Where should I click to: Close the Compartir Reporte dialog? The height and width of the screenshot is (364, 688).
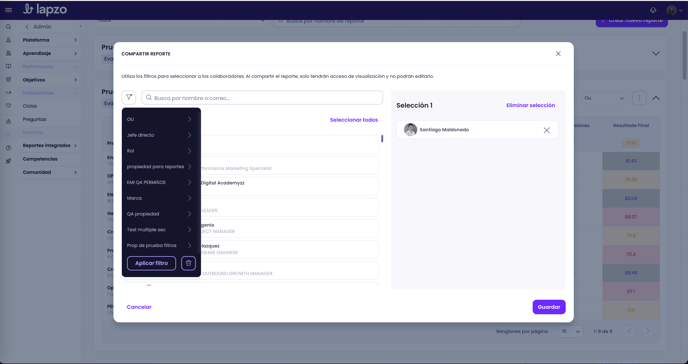(x=558, y=54)
